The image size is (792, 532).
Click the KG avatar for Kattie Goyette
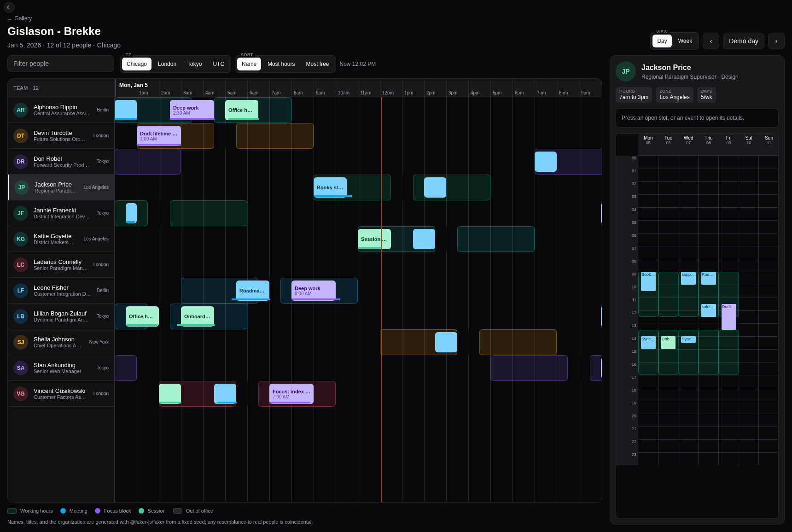(21, 239)
